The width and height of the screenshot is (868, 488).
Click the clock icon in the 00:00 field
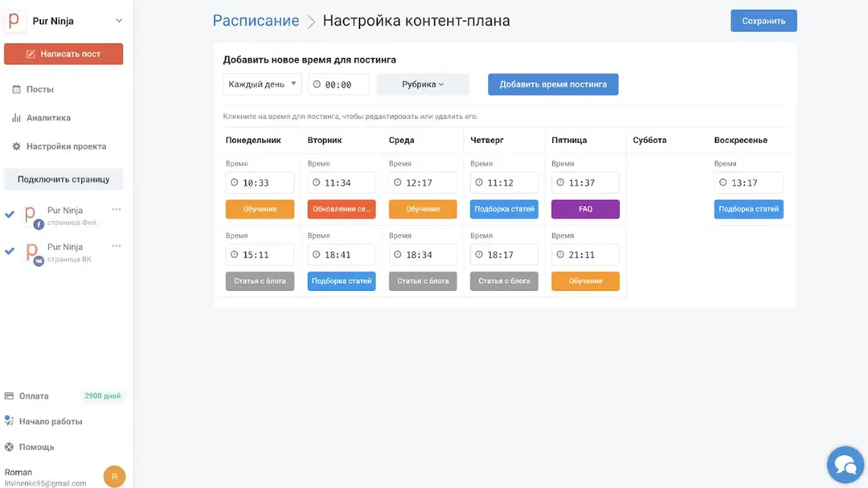click(x=317, y=84)
